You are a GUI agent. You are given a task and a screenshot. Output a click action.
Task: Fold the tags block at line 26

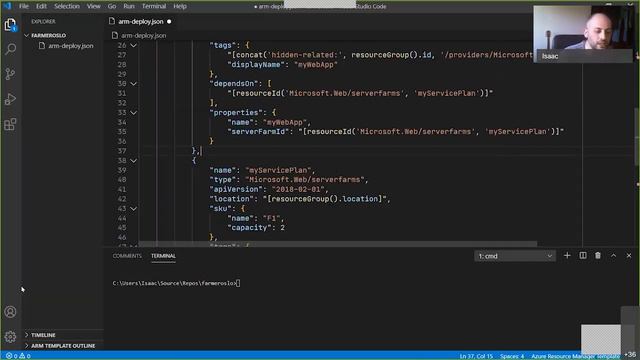[x=133, y=45]
